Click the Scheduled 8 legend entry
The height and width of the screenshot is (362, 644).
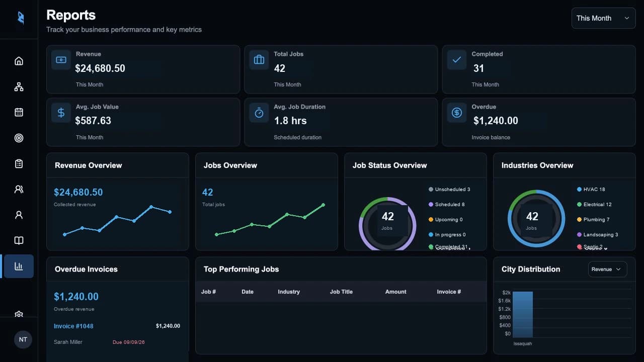(x=447, y=205)
